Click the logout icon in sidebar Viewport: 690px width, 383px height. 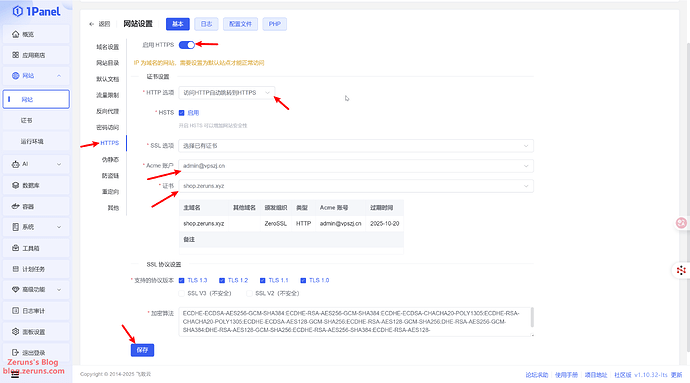pyautogui.click(x=15, y=353)
